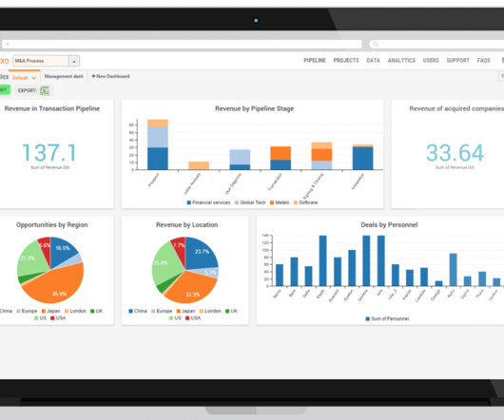Click the 33.64 acquired revenue value
This screenshot has width=504, height=420.
click(455, 153)
